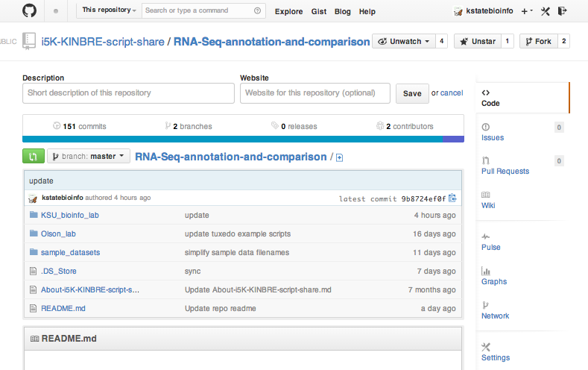The height and width of the screenshot is (370, 588).
Task: View the 0 releases page
Action: 294,126
